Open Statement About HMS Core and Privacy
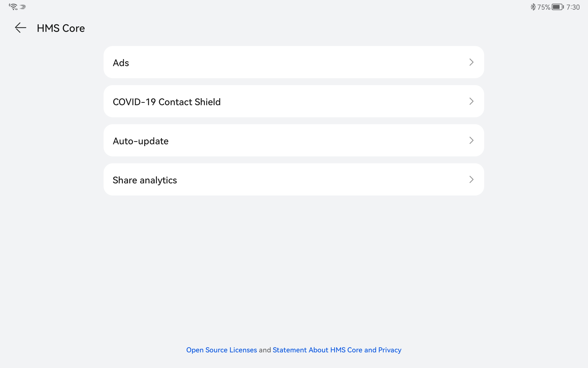588x368 pixels. 337,350
